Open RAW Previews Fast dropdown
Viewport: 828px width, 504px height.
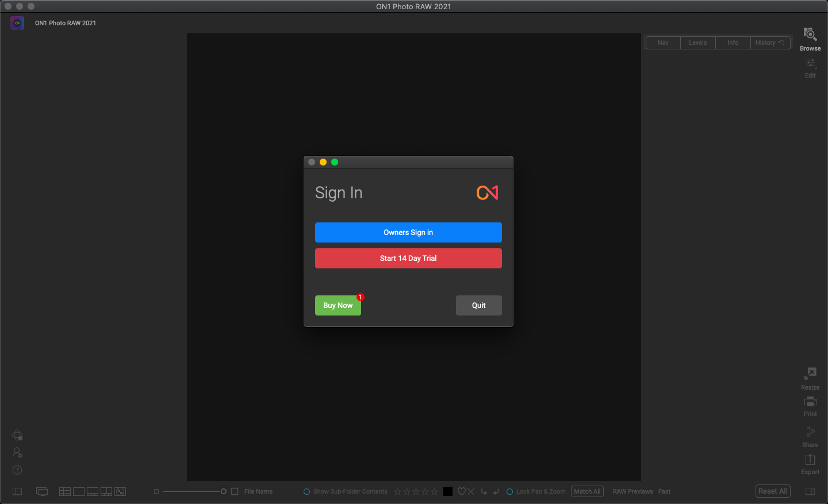(664, 491)
